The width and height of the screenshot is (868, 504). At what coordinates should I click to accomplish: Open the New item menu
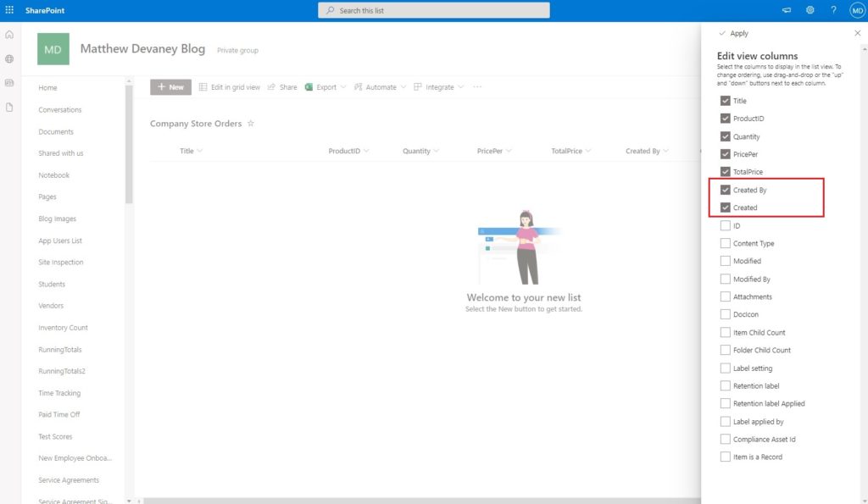point(170,86)
